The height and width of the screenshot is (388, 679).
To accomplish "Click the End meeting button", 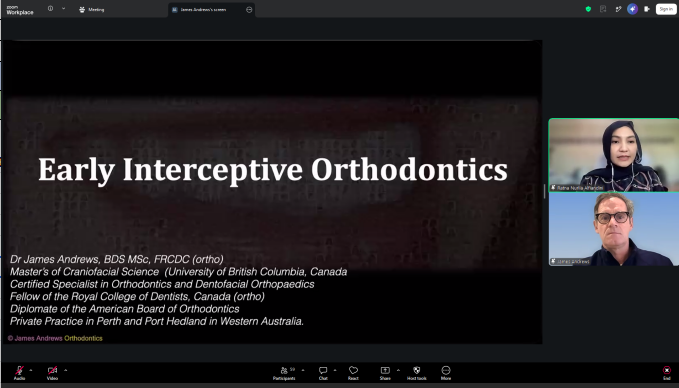I will point(667,372).
